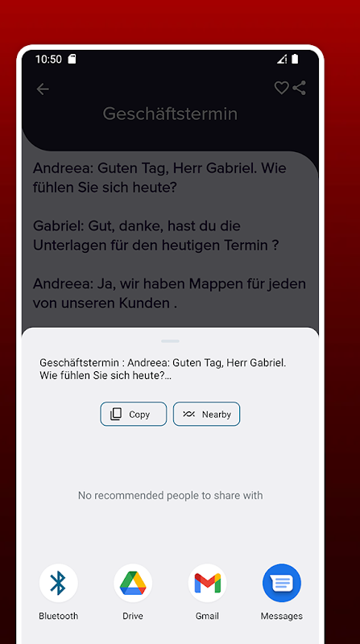
Task: Click the Copy button
Action: coord(134,414)
